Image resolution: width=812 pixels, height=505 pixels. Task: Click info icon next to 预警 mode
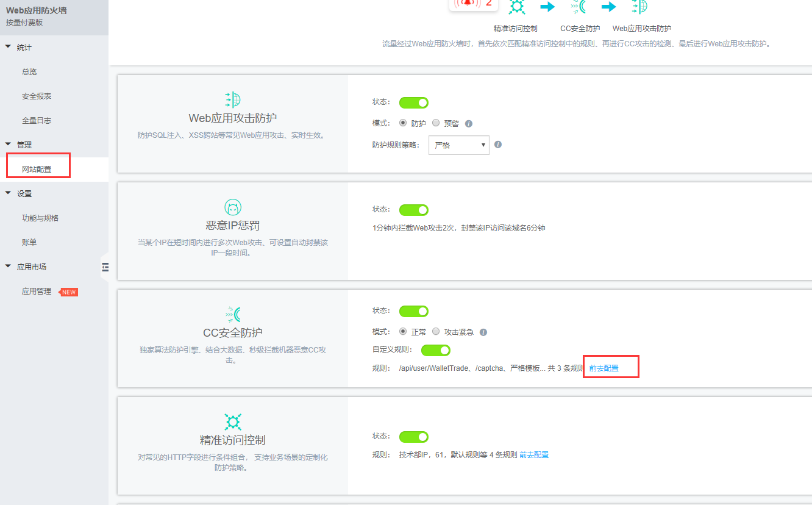469,123
